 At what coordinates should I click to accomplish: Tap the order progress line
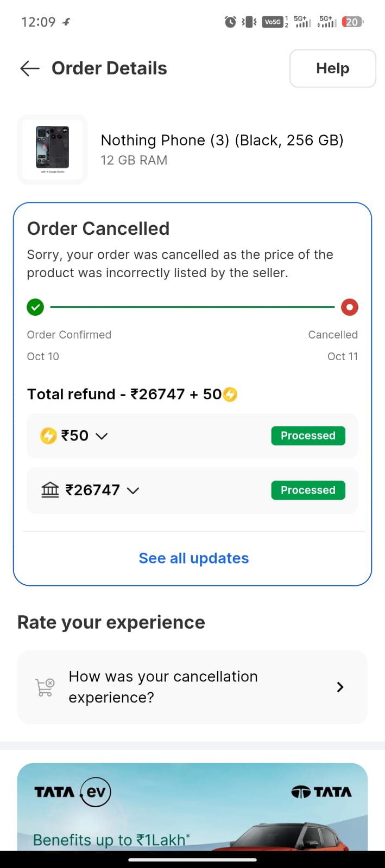pyautogui.click(x=192, y=307)
